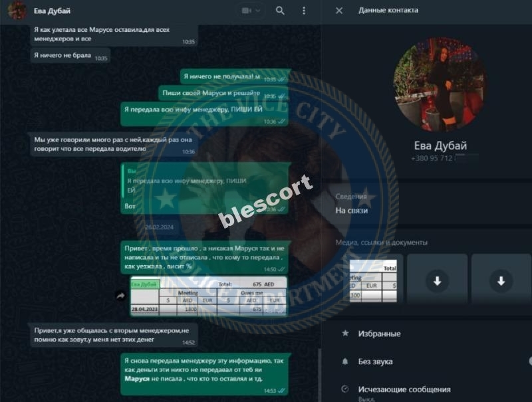
Task: Click the Ева Дубай chat title
Action: (x=52, y=11)
